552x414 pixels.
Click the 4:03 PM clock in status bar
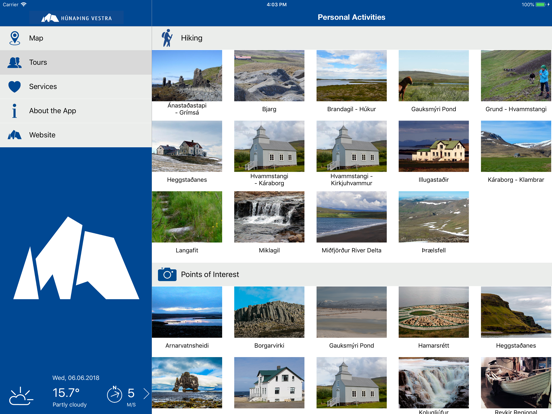(x=276, y=5)
